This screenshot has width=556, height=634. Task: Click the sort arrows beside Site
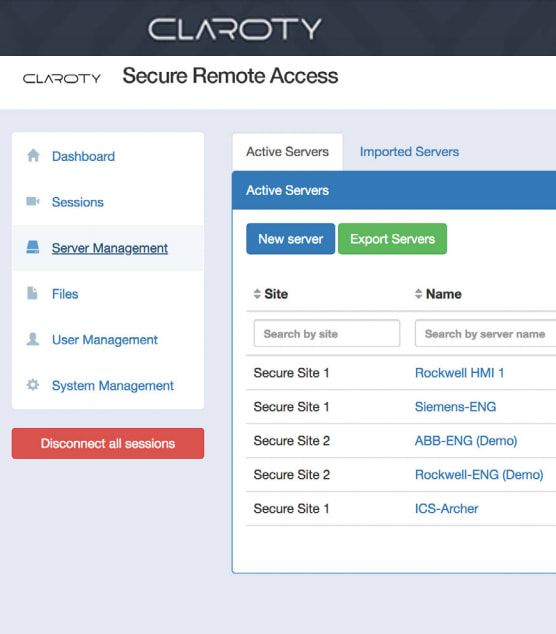click(x=257, y=294)
